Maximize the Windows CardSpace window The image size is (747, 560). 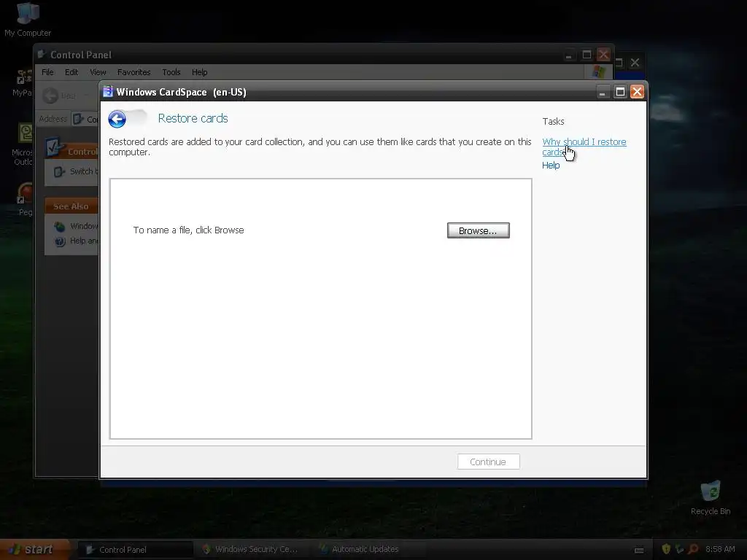click(620, 91)
